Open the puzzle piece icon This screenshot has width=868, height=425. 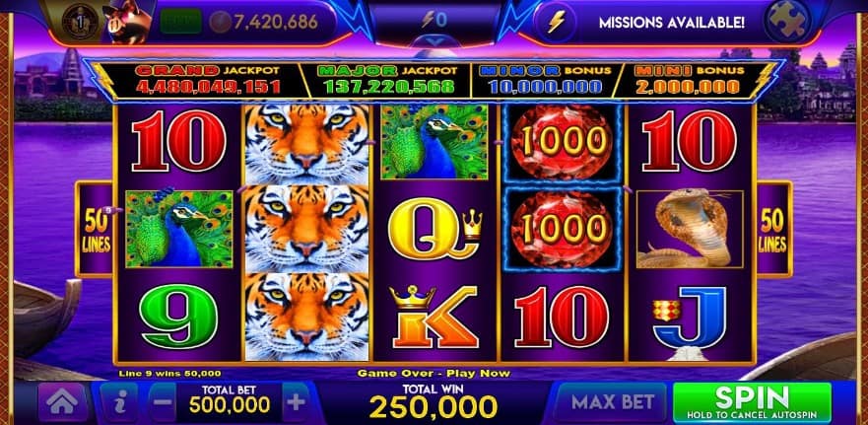[786, 21]
